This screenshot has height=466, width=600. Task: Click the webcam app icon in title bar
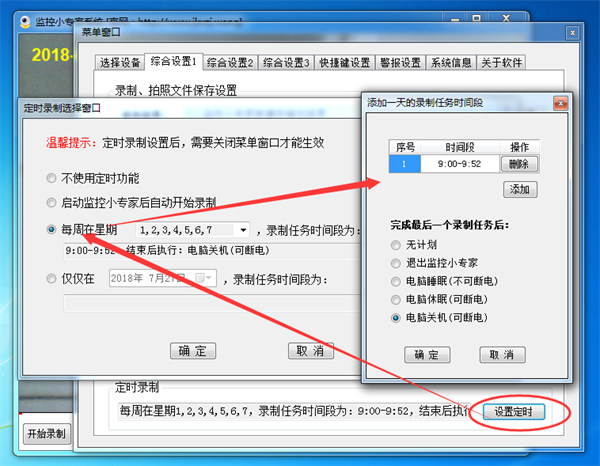[25, 22]
